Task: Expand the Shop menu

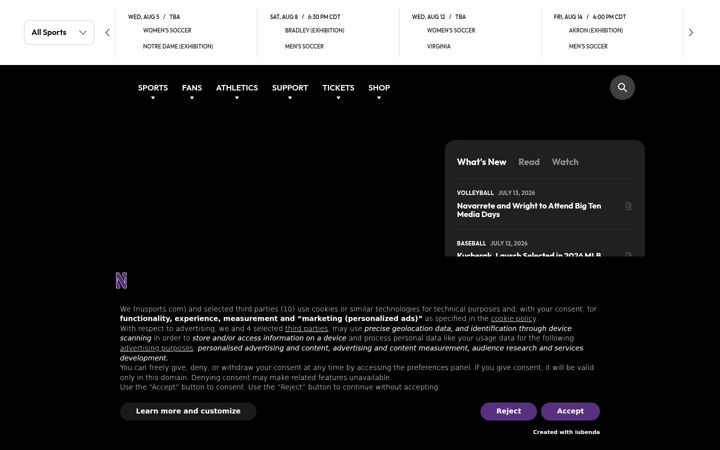Action: (379, 90)
